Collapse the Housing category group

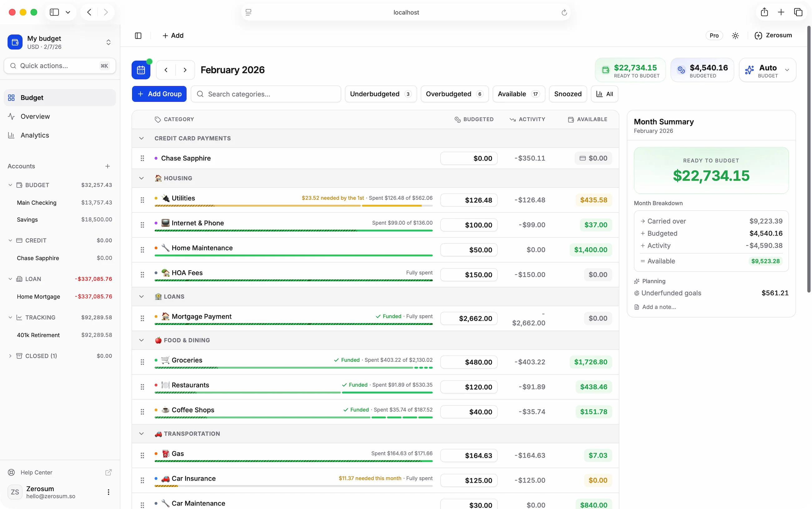pos(141,178)
